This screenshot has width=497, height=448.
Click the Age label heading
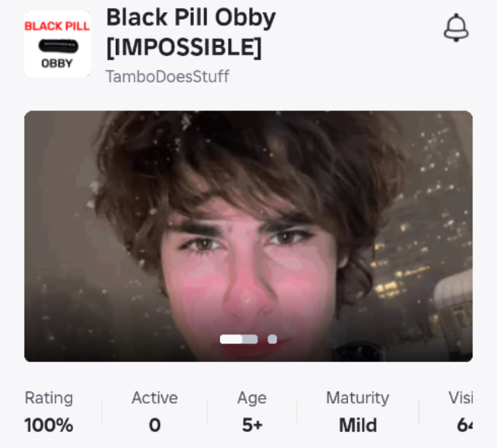click(x=252, y=398)
